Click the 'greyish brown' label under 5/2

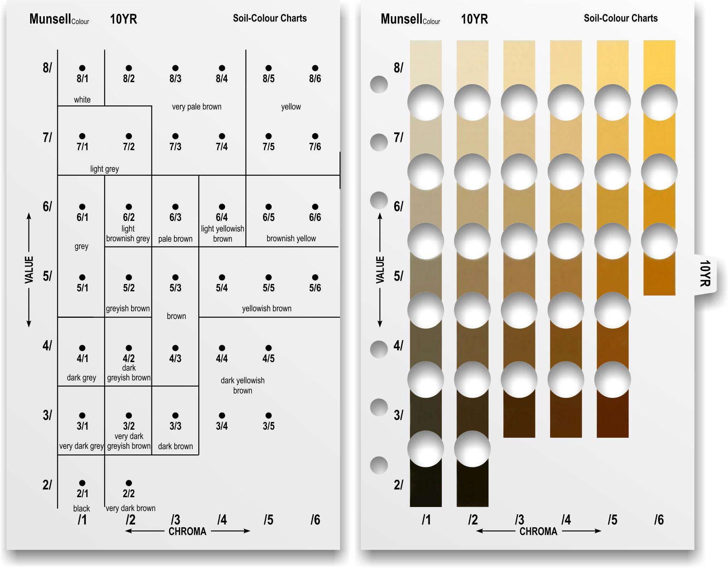coord(128,309)
